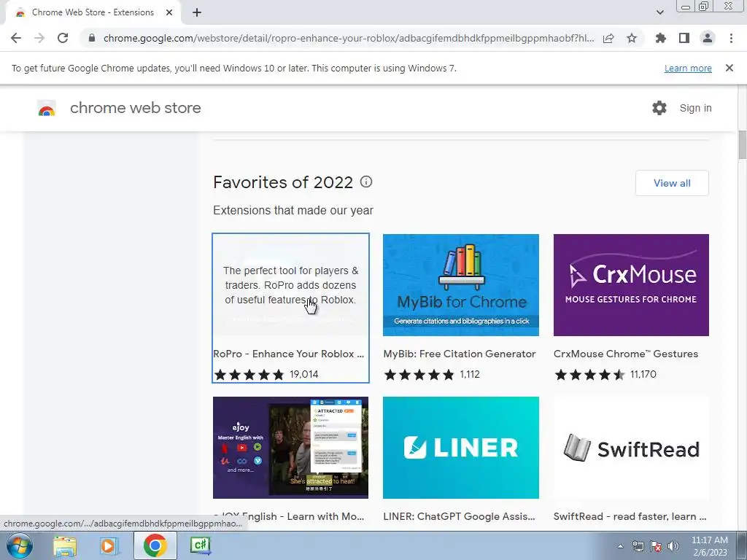The image size is (747, 560).
Task: Expand the tab search chevron
Action: 659,13
